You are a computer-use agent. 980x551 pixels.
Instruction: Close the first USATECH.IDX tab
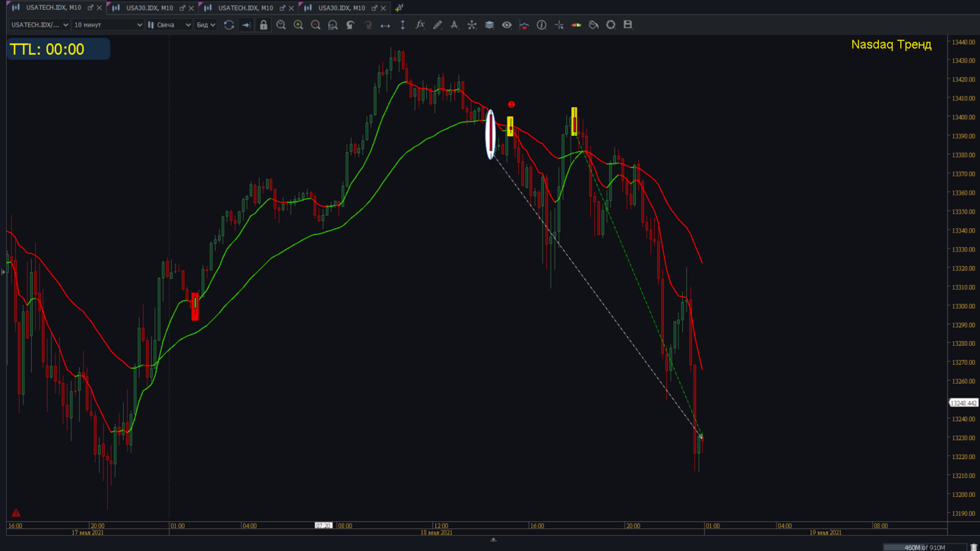point(100,8)
